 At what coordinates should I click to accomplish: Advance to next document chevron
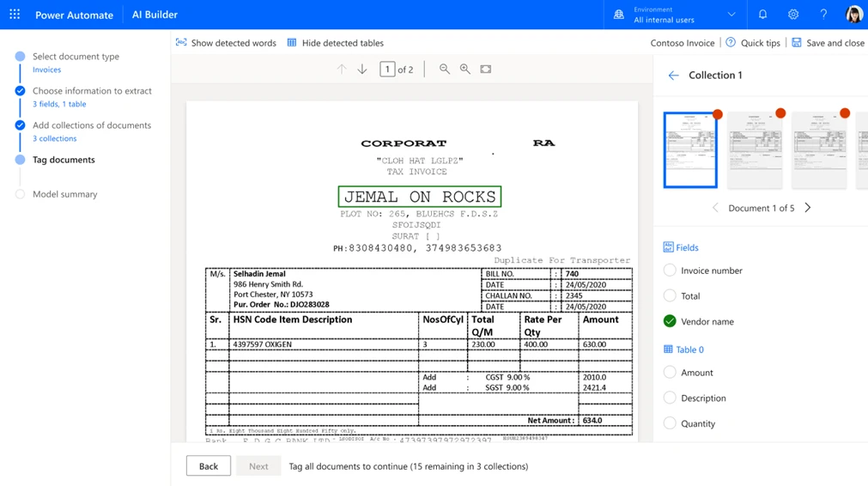[807, 208]
